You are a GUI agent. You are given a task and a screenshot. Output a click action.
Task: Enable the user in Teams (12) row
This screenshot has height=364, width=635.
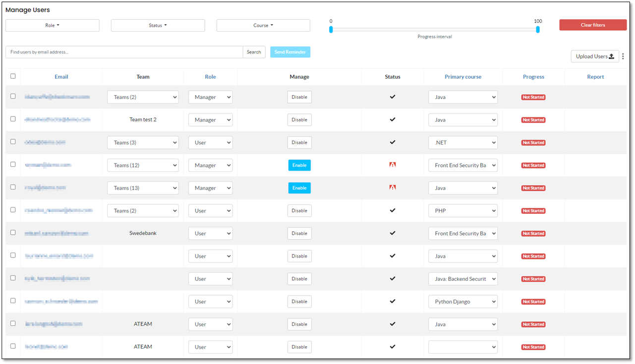(x=299, y=165)
